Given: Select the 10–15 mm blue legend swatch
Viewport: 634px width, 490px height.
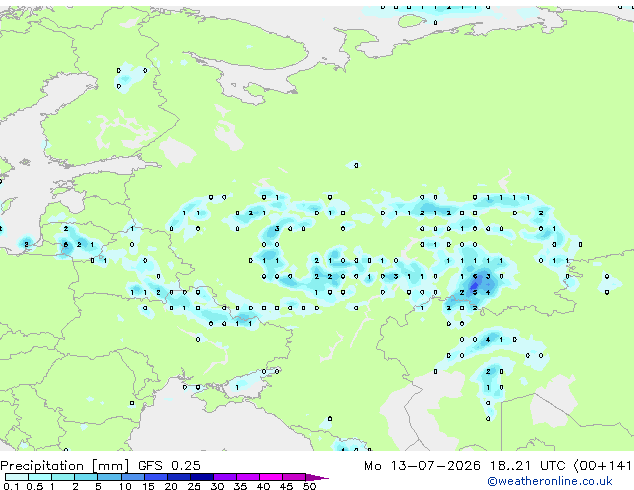Looking at the screenshot, I should pos(133,477).
